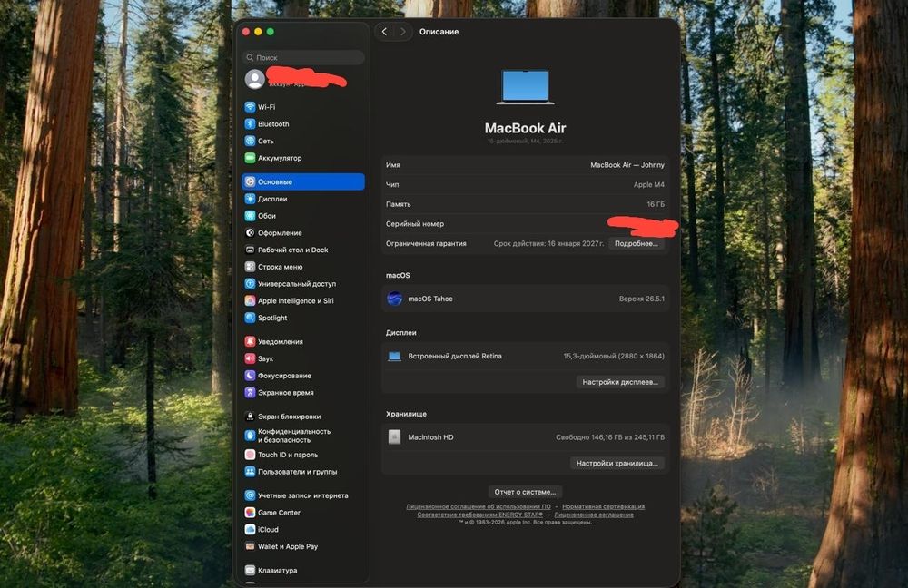908x588 pixels.
Task: Open iCloud icon in sidebar
Action: point(250,530)
